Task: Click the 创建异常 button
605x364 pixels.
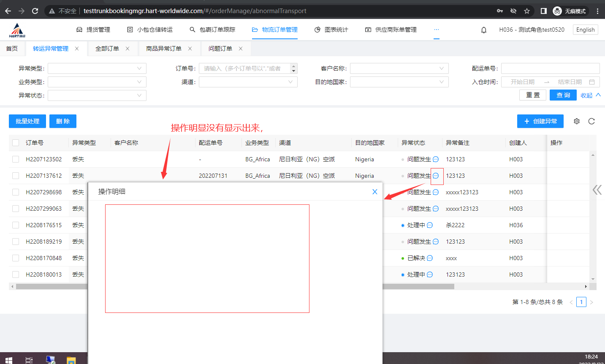Action: point(540,121)
